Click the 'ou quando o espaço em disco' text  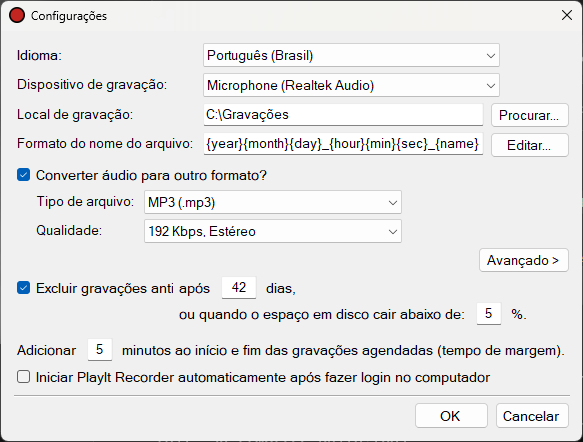pyautogui.click(x=322, y=314)
